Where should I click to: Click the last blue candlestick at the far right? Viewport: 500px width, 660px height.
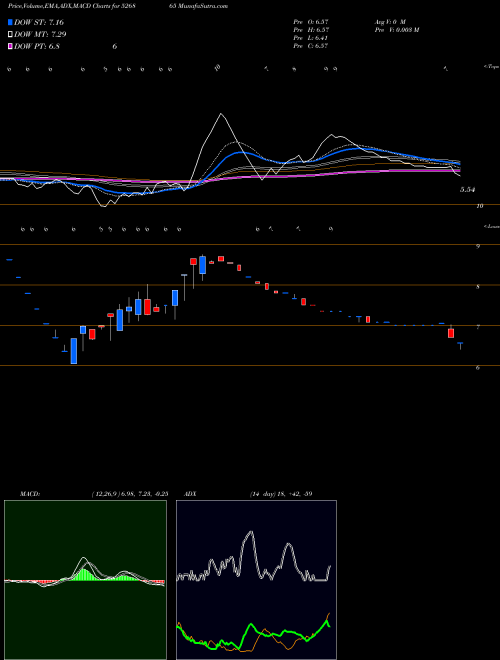[x=460, y=346]
